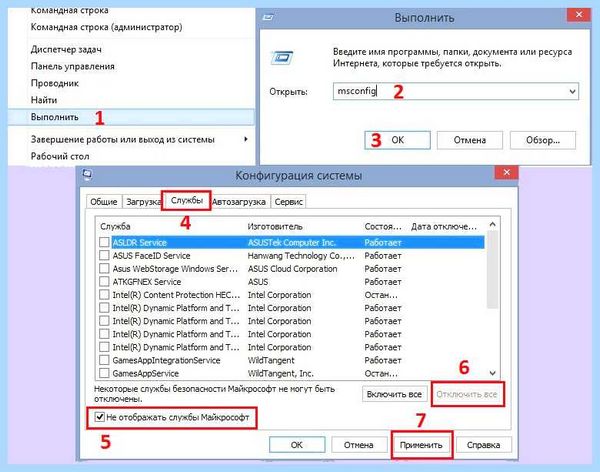Viewport: 600px width, 472px height.
Task: Select WildTangent, Inc. manufacturer cell
Action: coord(281,373)
